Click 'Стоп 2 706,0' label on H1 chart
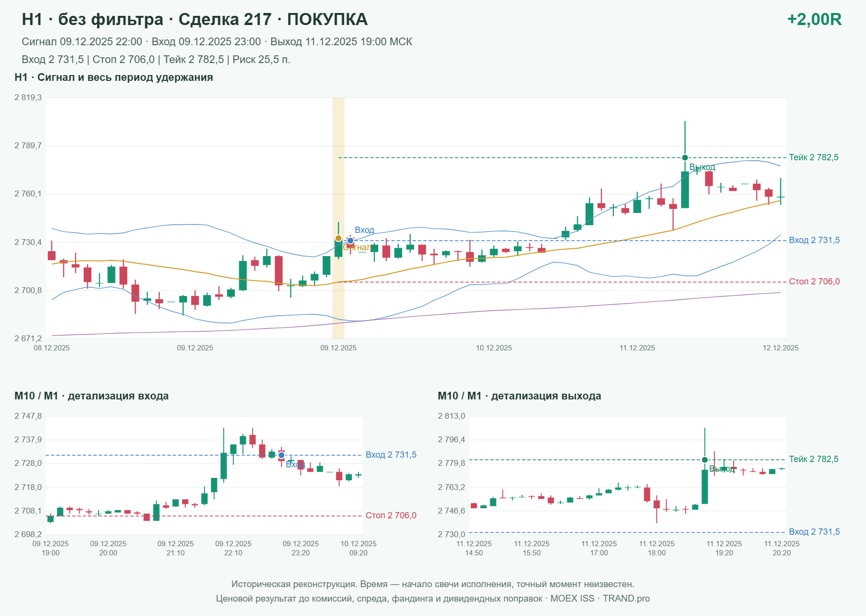Image resolution: width=866 pixels, height=616 pixels. [x=814, y=282]
